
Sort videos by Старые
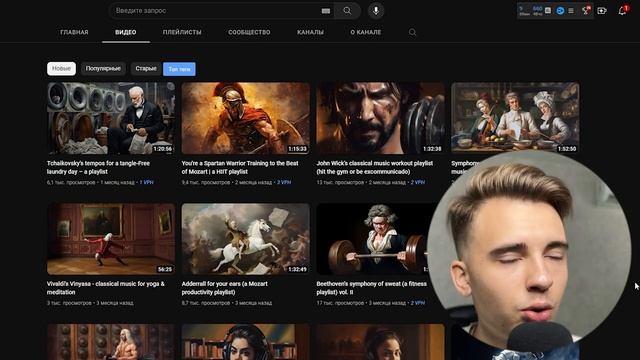point(146,69)
